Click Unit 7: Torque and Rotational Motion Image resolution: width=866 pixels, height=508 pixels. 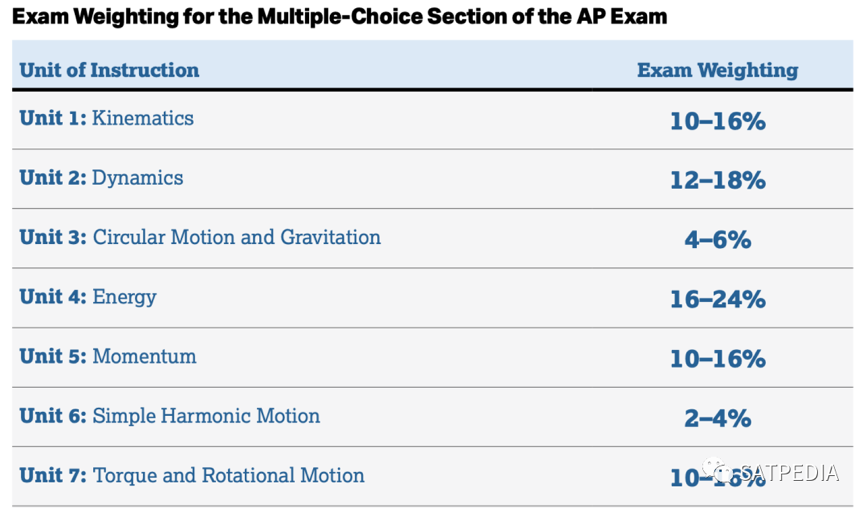(192, 475)
